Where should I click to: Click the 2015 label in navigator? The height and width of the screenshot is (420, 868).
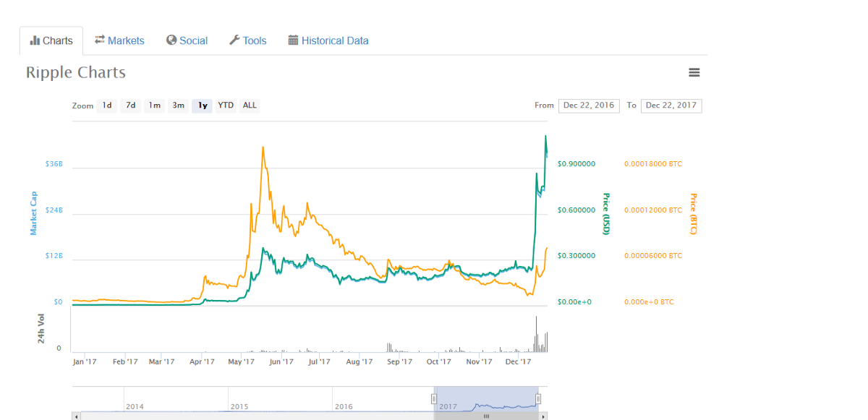pyautogui.click(x=239, y=406)
